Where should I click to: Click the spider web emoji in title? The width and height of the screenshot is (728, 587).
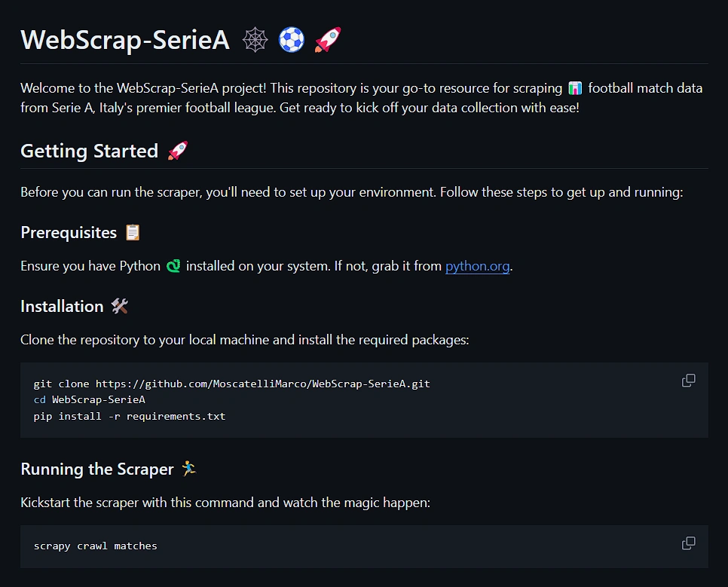coord(255,40)
